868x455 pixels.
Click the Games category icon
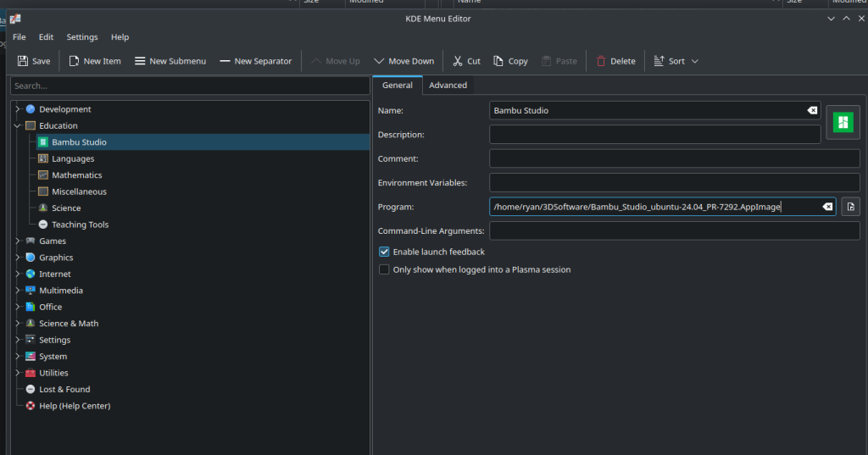tap(31, 241)
